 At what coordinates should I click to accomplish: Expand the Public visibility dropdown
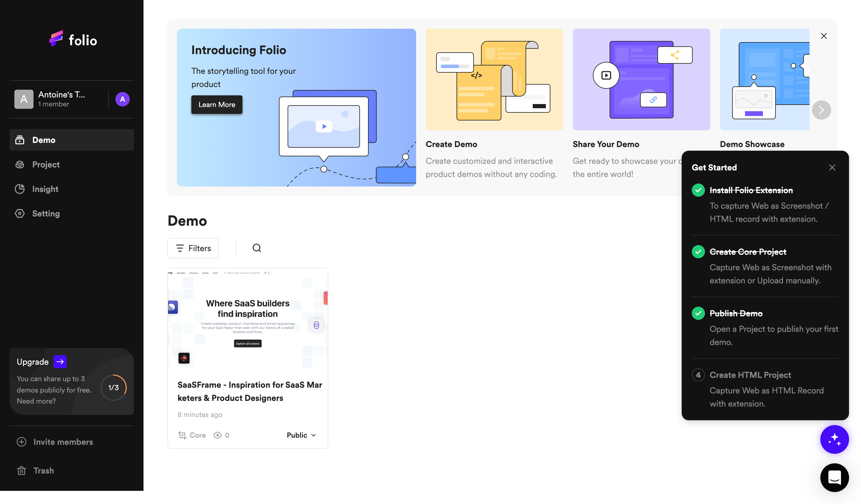click(301, 435)
